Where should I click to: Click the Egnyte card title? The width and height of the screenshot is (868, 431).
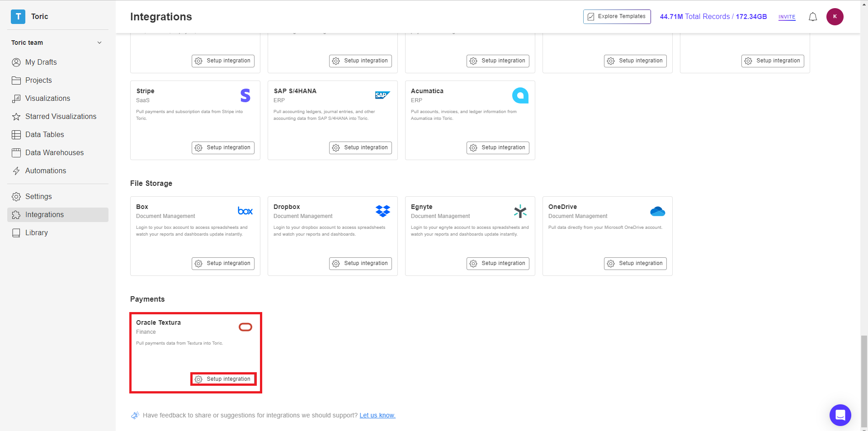pos(421,207)
